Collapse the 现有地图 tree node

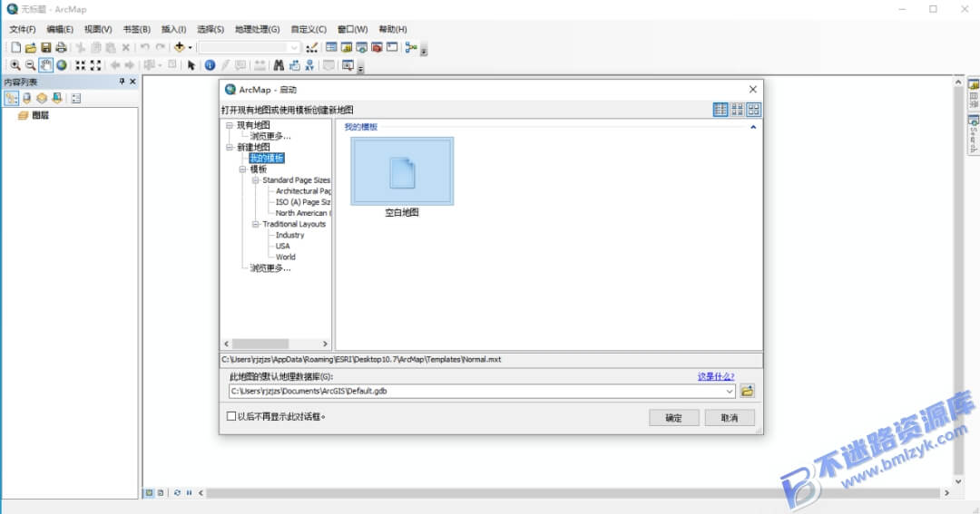230,125
